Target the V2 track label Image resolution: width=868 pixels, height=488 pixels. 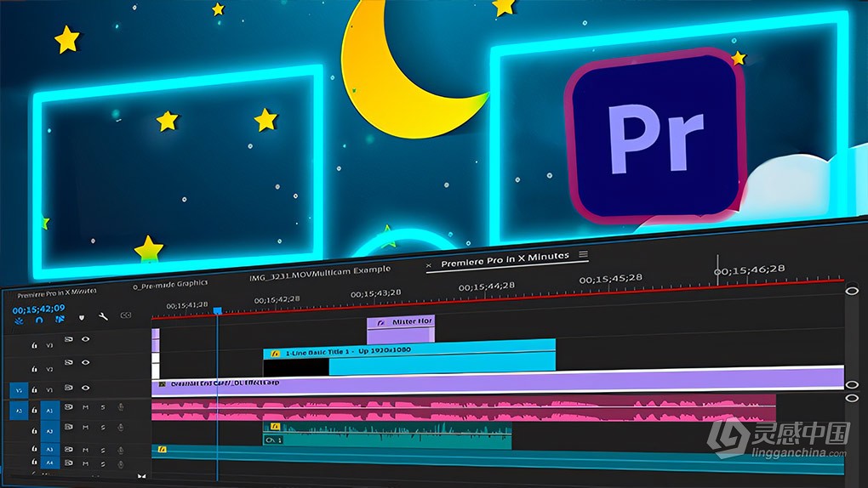click(x=49, y=369)
